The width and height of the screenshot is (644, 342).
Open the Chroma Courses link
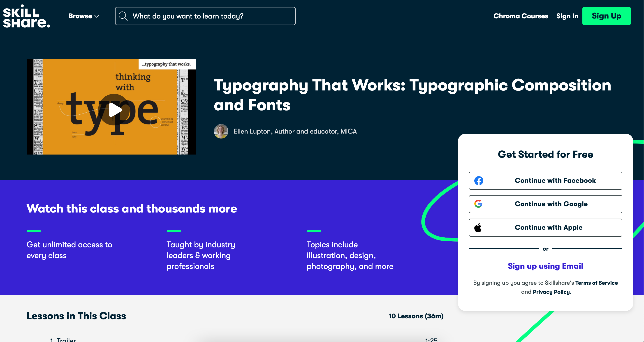(521, 16)
